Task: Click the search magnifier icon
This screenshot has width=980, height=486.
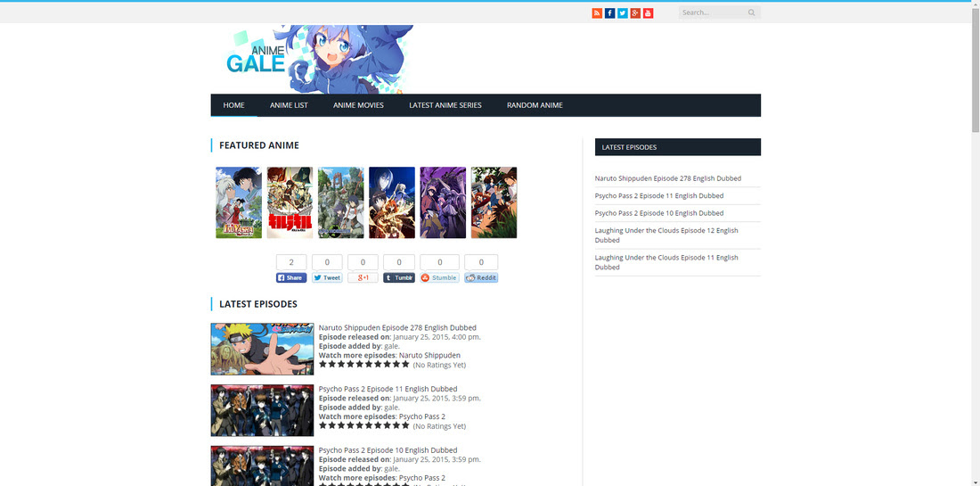Action: [x=751, y=12]
